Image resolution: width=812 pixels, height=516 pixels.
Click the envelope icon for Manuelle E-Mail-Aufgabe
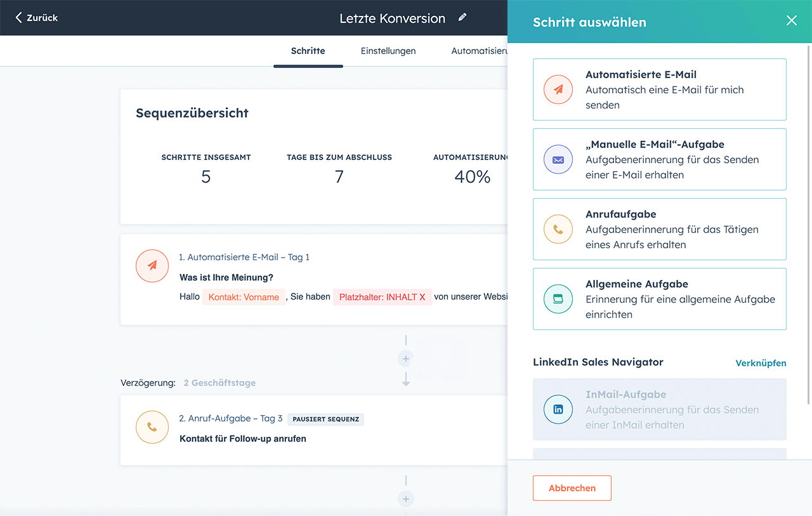click(x=558, y=159)
